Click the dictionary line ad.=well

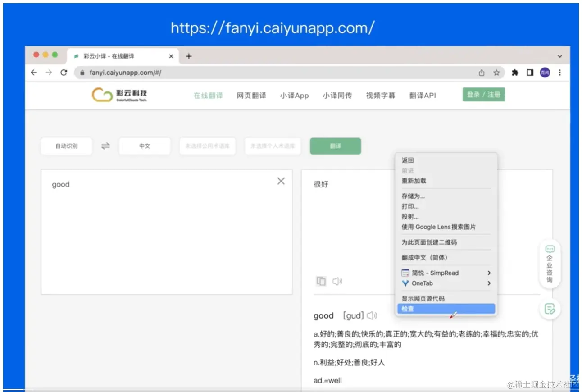328,381
